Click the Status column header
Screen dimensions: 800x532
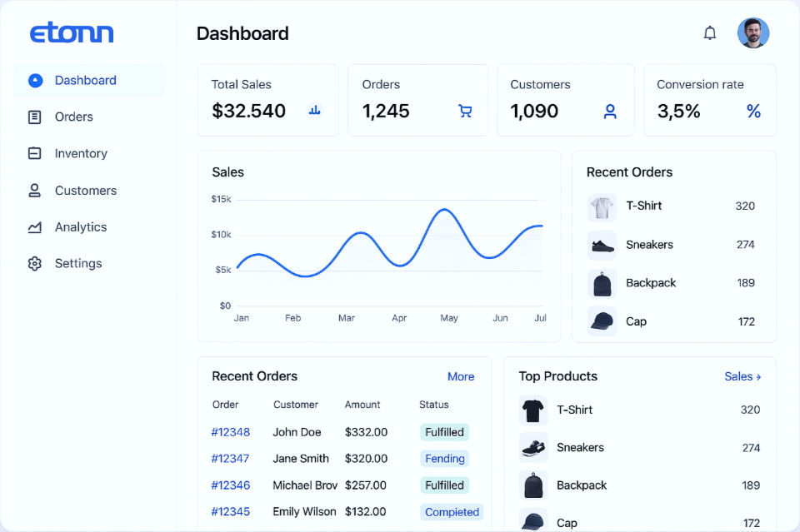[434, 405]
